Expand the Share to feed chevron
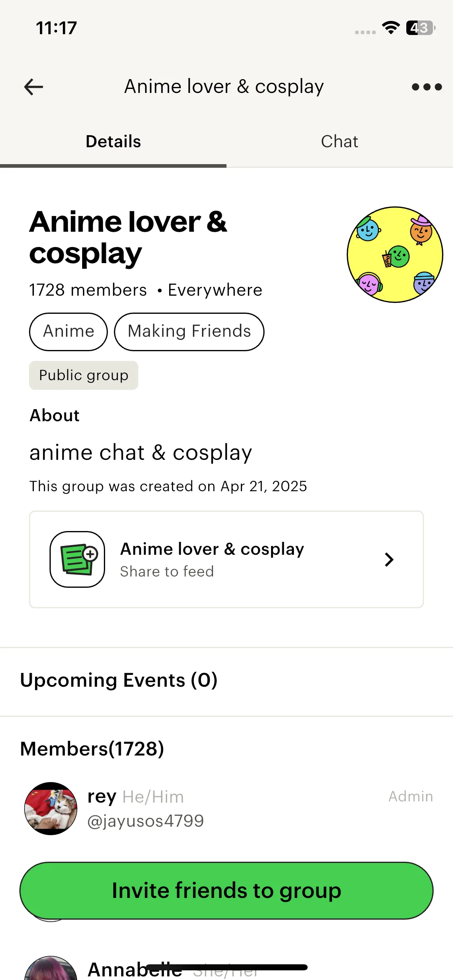The height and width of the screenshot is (980, 453). tap(389, 559)
